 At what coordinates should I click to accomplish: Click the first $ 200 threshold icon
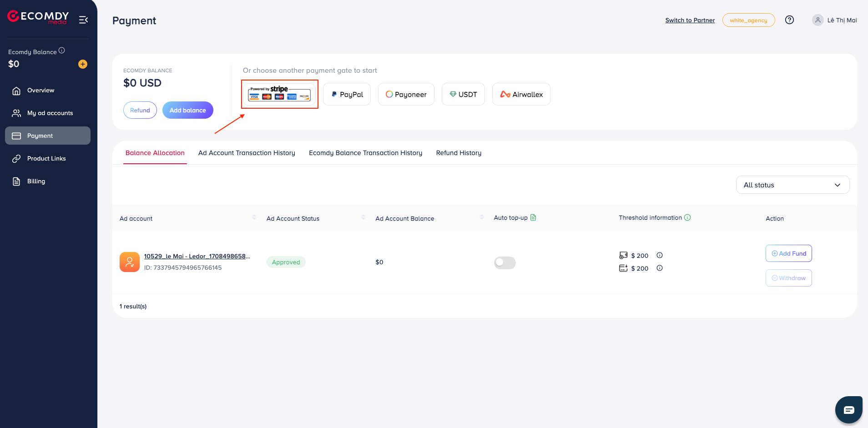click(x=623, y=255)
